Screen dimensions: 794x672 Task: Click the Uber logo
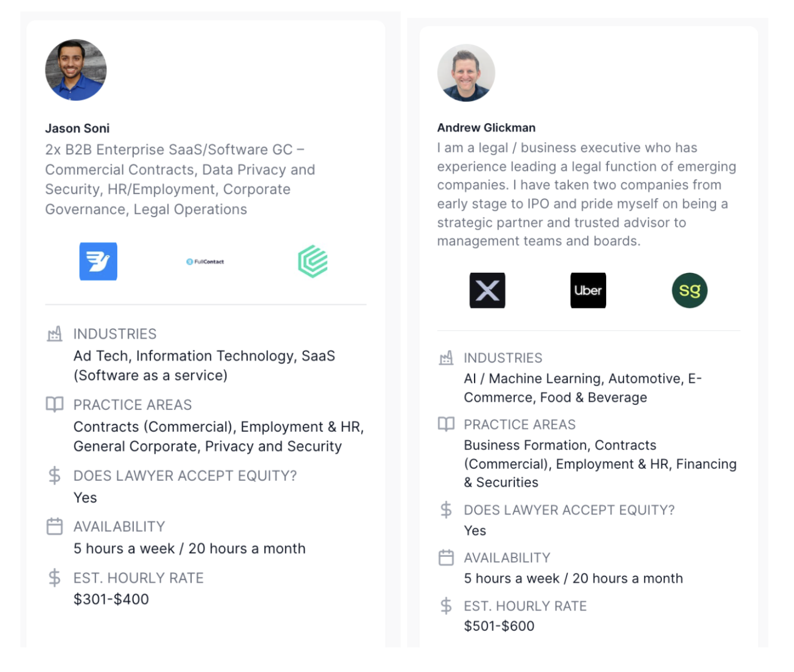click(588, 290)
